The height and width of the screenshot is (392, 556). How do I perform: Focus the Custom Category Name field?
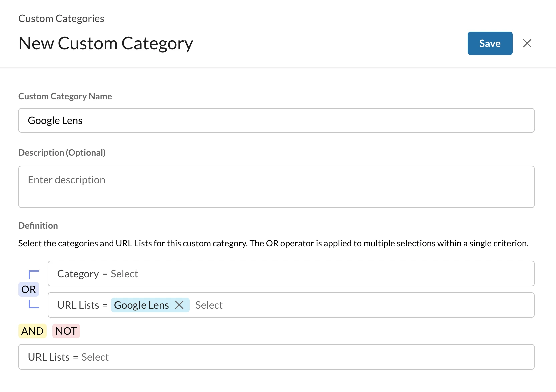click(x=276, y=120)
